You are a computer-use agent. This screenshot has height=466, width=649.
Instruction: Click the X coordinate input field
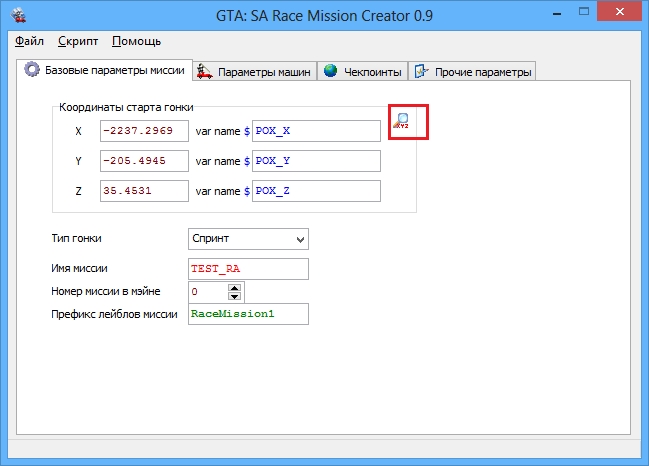(144, 131)
